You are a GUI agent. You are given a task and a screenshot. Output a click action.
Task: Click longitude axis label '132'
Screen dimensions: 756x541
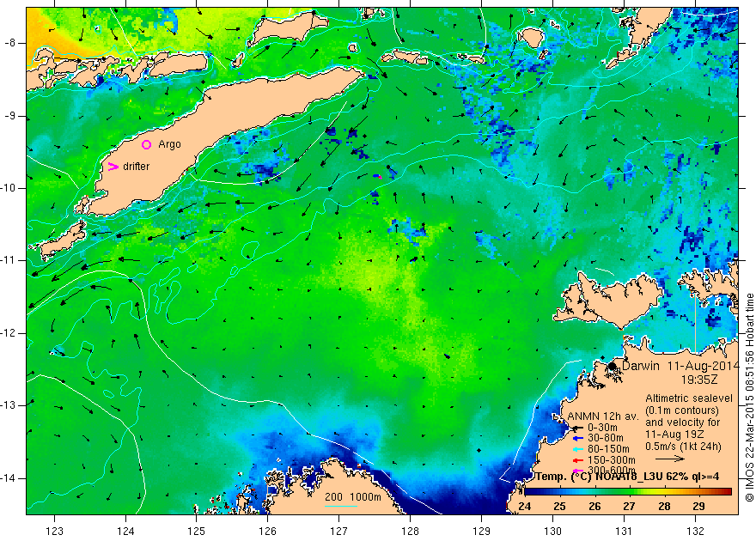point(695,531)
